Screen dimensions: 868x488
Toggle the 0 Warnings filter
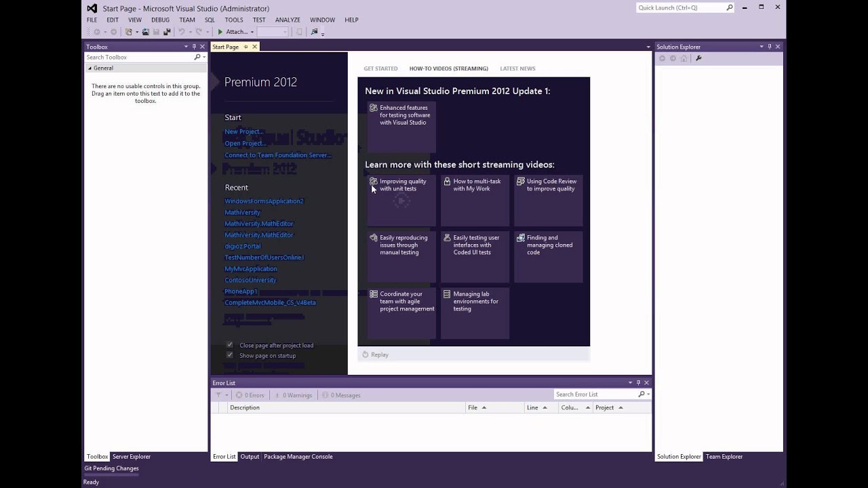click(x=293, y=395)
